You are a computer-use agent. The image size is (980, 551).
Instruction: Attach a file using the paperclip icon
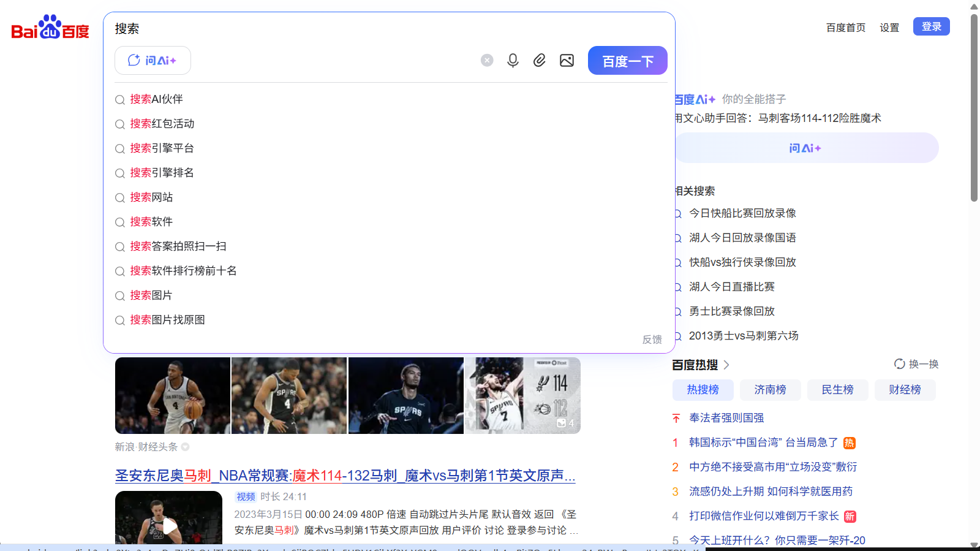click(x=540, y=60)
